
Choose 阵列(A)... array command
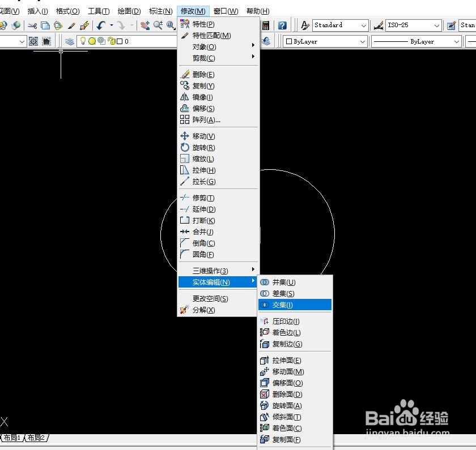(x=218, y=120)
